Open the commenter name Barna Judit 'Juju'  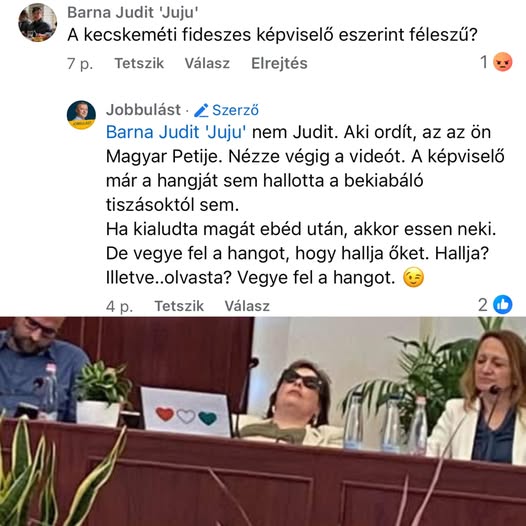133,12
